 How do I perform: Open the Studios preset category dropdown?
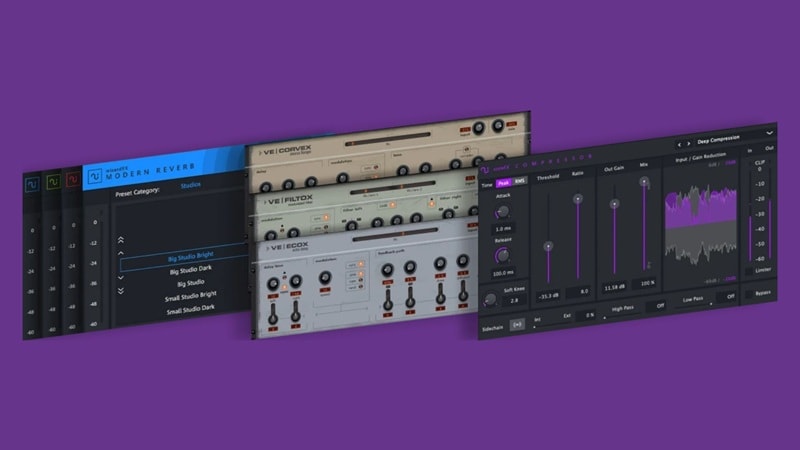coord(190,185)
